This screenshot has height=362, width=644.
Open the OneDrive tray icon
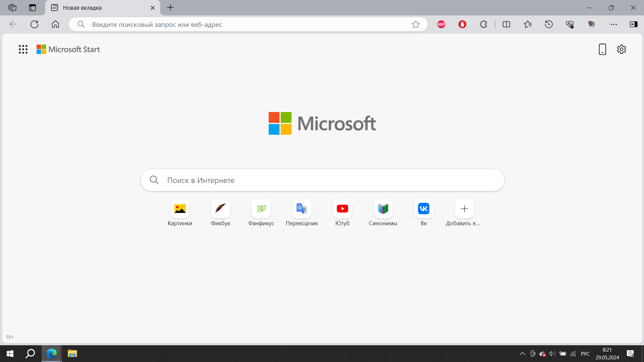tap(542, 354)
